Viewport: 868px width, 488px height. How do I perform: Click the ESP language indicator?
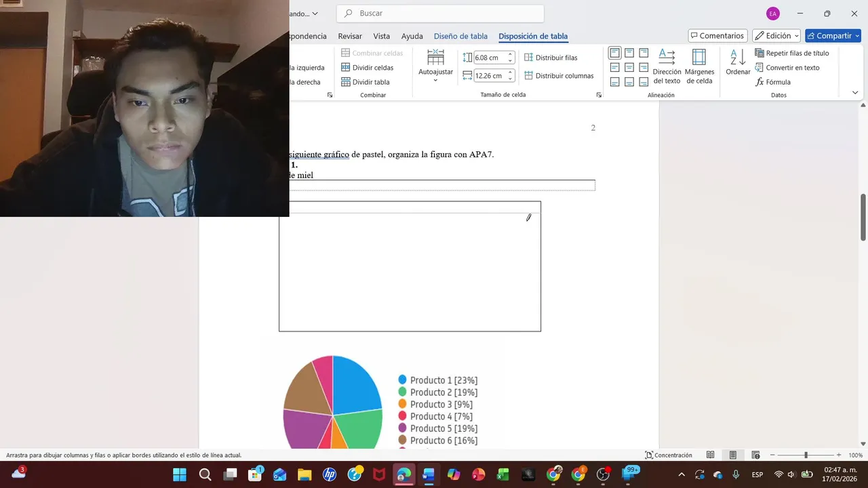click(x=757, y=474)
